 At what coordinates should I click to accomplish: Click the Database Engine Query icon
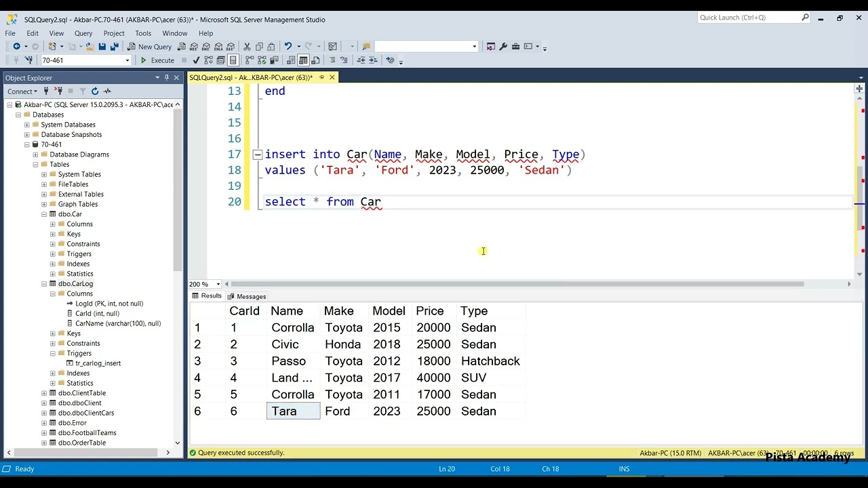(x=182, y=47)
